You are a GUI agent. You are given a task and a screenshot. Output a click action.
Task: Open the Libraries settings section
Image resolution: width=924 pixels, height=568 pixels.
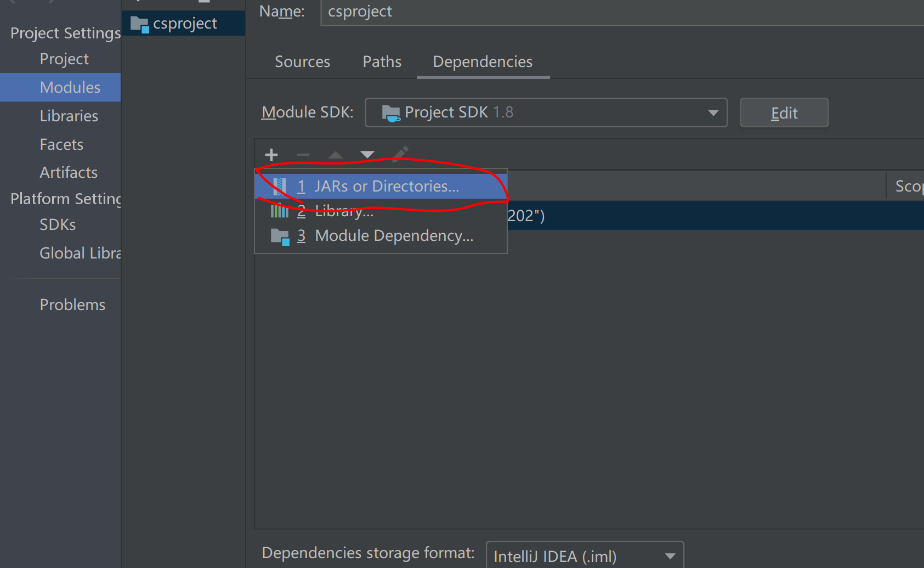[x=69, y=116]
